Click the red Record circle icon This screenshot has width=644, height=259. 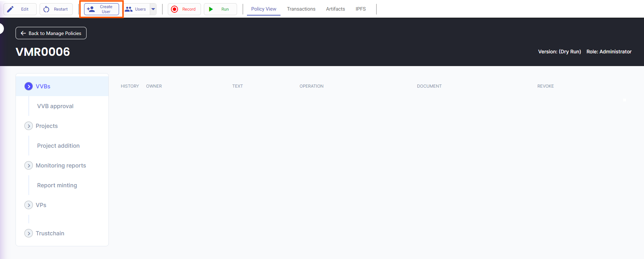(x=175, y=9)
